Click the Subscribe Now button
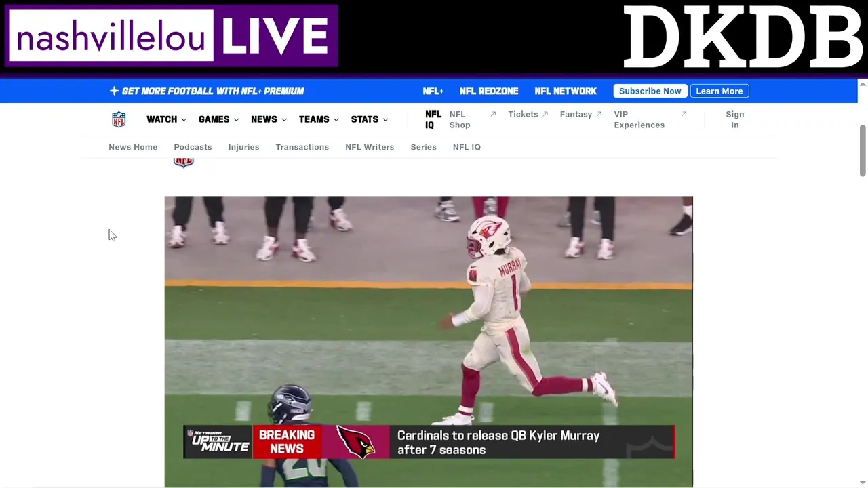Screen dimensions: 868x488 click(x=650, y=91)
